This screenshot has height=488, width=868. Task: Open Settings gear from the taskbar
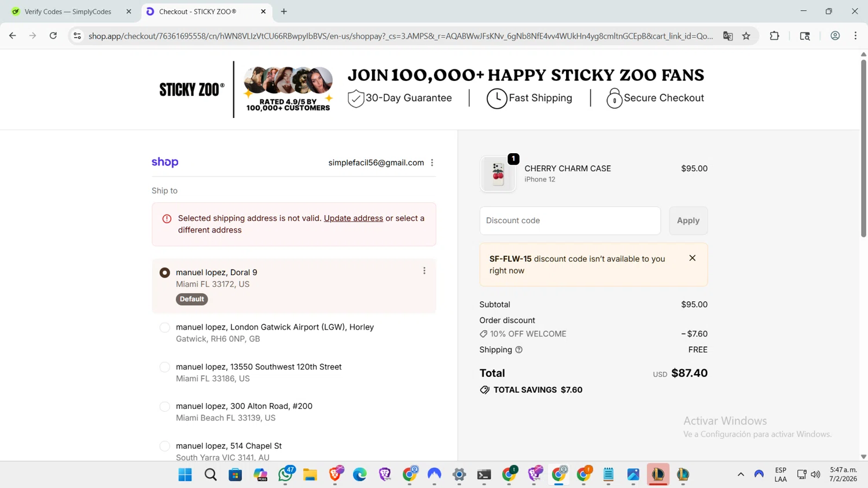click(459, 475)
